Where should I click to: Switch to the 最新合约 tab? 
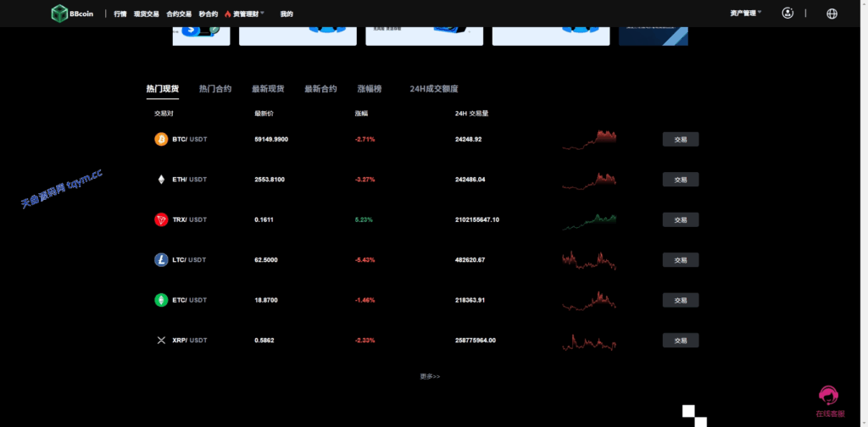[x=320, y=88]
